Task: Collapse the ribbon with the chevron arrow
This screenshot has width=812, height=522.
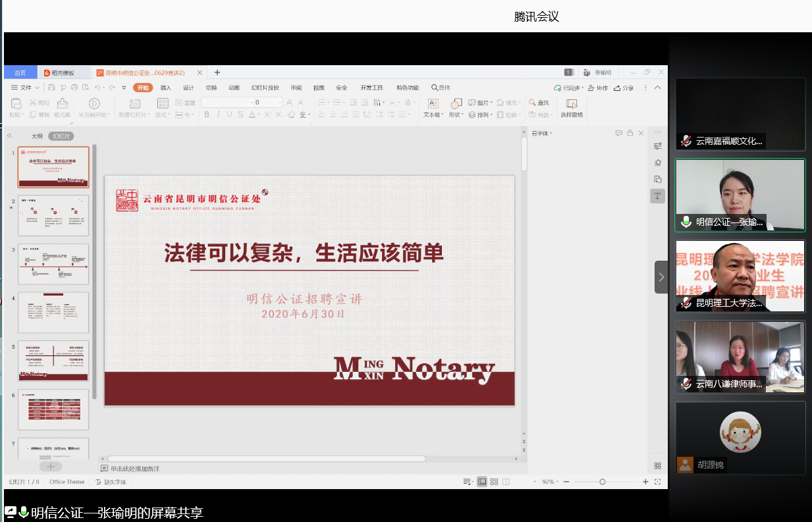Action: (657, 88)
